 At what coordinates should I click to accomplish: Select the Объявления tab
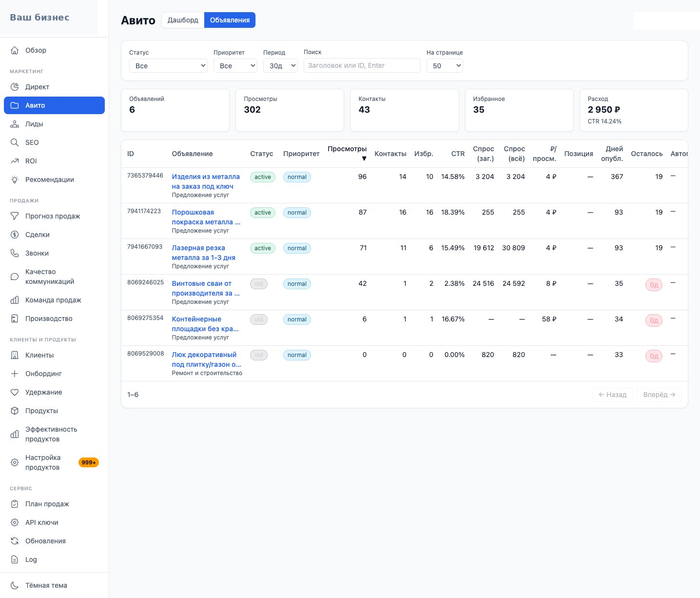pos(230,20)
